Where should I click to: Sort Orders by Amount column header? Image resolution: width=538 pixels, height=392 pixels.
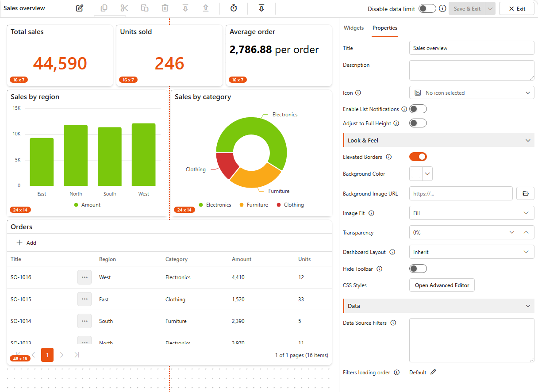242,259
